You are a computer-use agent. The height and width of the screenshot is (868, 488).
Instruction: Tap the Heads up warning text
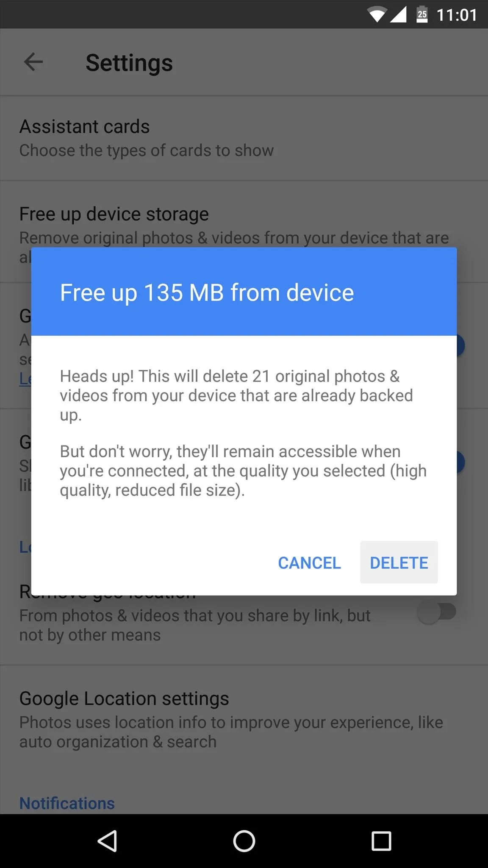click(236, 395)
